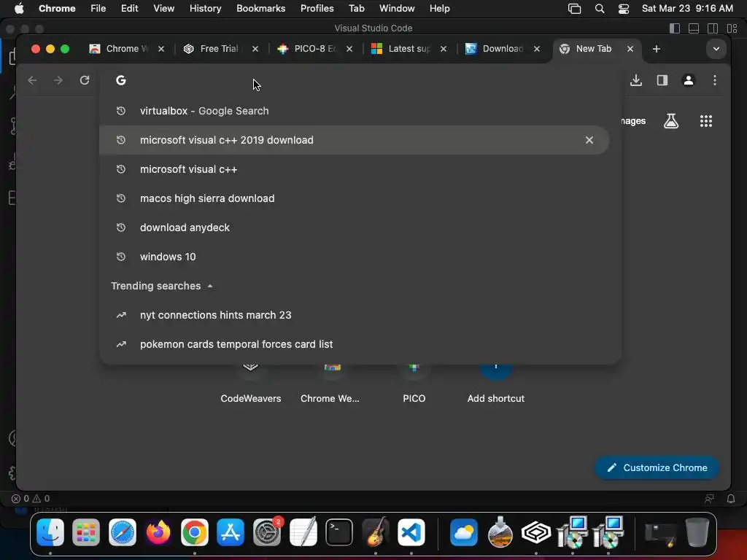The height and width of the screenshot is (560, 747).
Task: Open the Google apps grid icon
Action: [x=705, y=121]
